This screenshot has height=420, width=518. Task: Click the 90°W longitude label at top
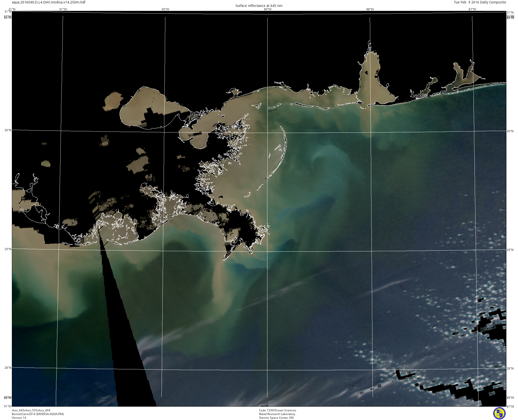point(165,9)
